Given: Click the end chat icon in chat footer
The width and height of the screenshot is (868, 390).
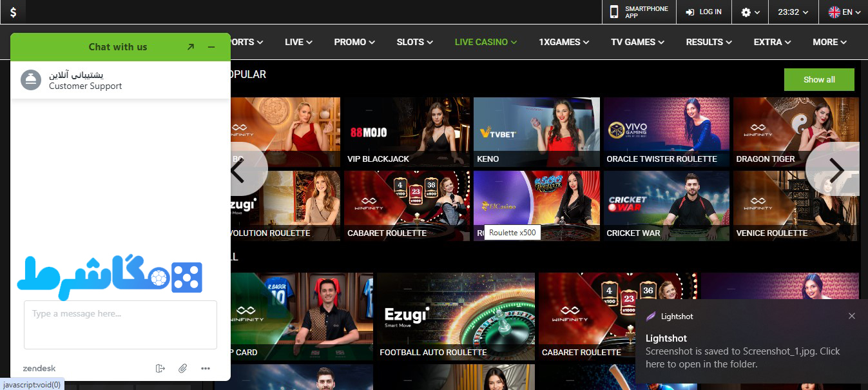Looking at the screenshot, I should [160, 368].
